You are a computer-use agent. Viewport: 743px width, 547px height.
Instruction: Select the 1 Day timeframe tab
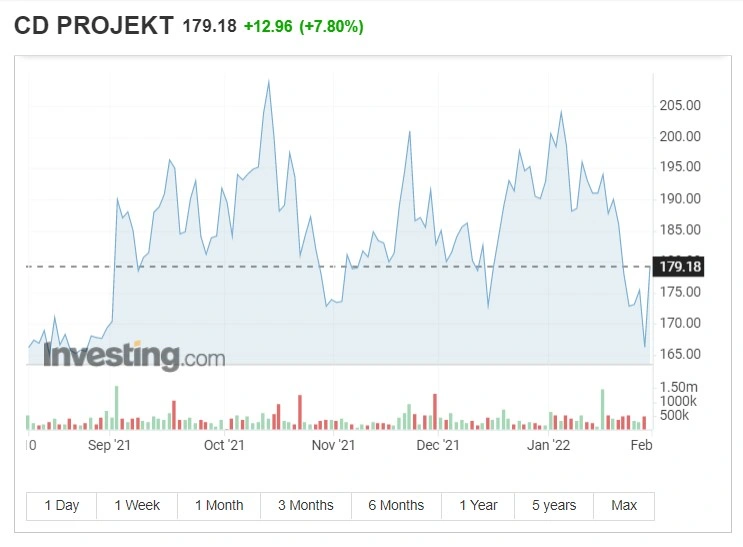[x=62, y=506]
